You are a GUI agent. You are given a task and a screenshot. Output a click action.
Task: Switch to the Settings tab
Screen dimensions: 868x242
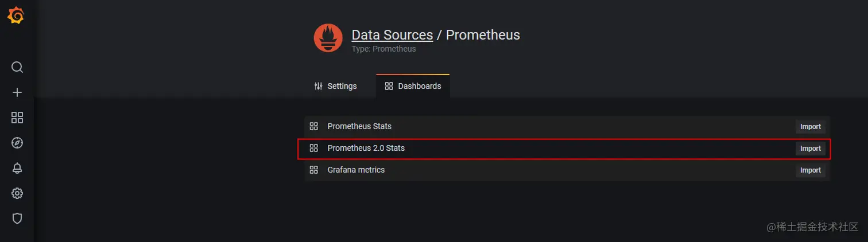point(336,86)
